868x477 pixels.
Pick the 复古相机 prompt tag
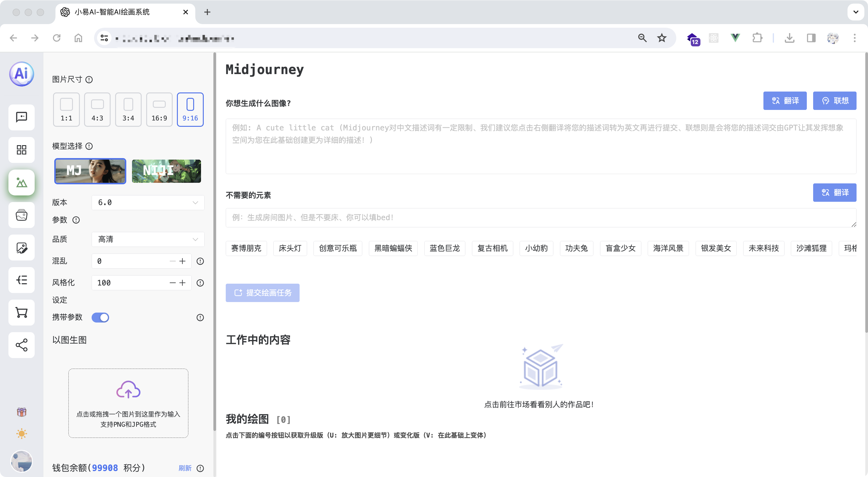coord(493,248)
